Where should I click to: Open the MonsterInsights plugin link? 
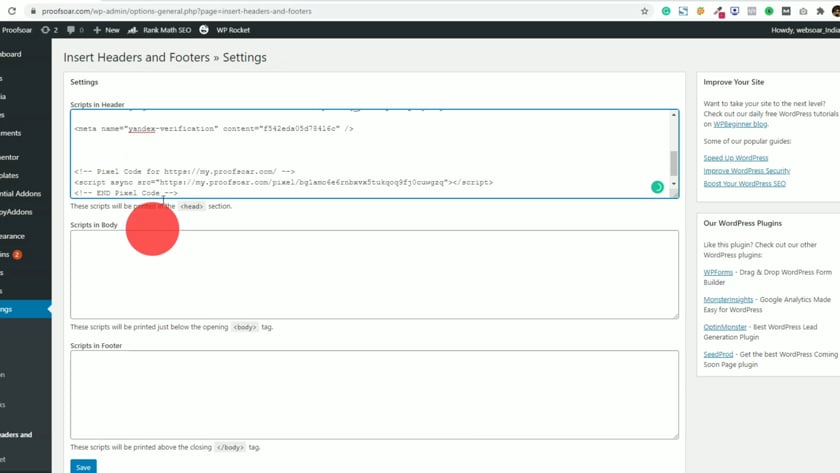tap(728, 299)
